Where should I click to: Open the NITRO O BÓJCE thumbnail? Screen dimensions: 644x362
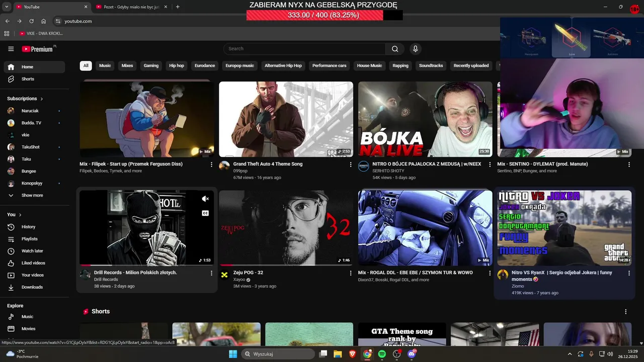pos(425,119)
